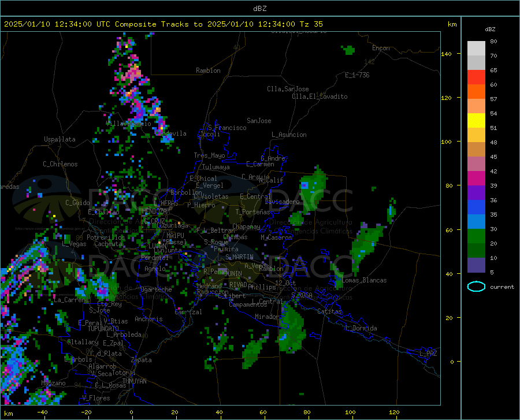This screenshot has width=520, height=420.
Task: Click the pink storm core north of Villavicencio
Action: click(x=132, y=75)
